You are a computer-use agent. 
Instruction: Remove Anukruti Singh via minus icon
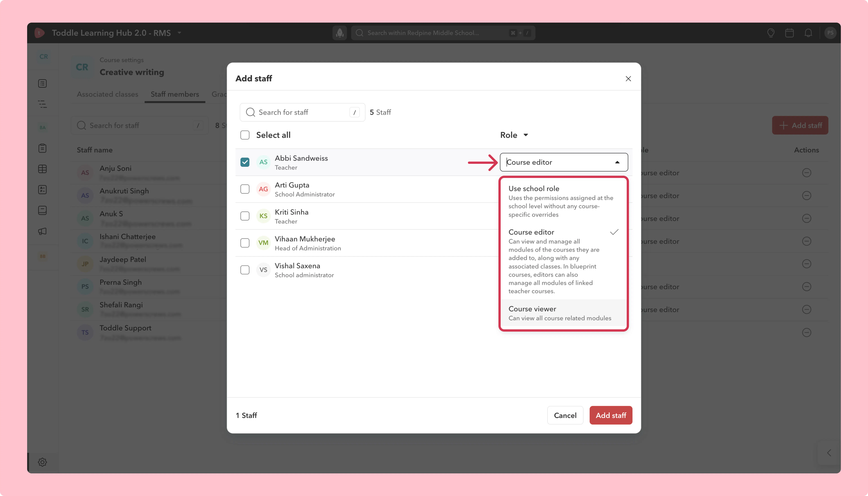[x=806, y=196]
